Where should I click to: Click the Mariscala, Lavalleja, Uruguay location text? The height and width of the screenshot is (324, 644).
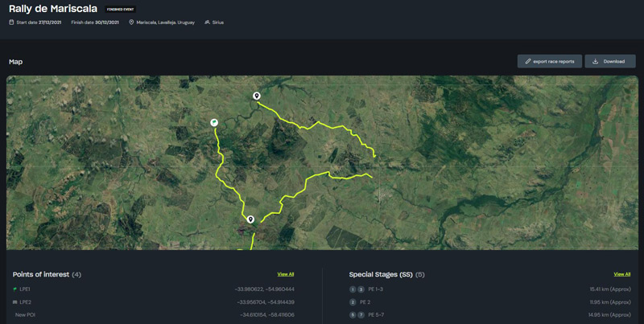coord(166,23)
